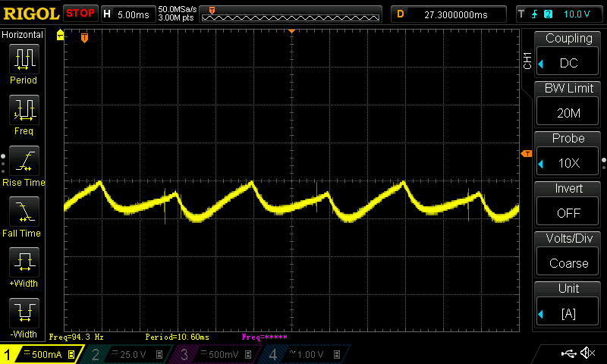Click the Period=10.60ms measurement result

178,337
